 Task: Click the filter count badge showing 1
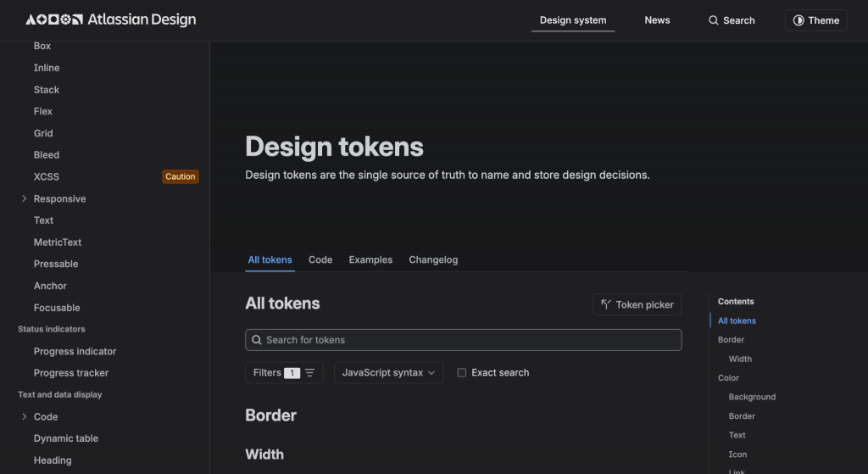click(x=292, y=373)
